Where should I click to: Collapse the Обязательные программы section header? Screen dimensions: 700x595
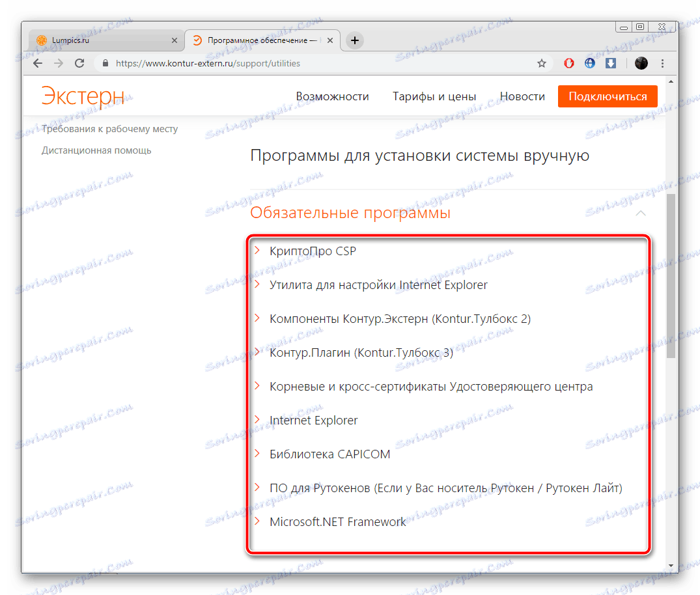(x=350, y=213)
